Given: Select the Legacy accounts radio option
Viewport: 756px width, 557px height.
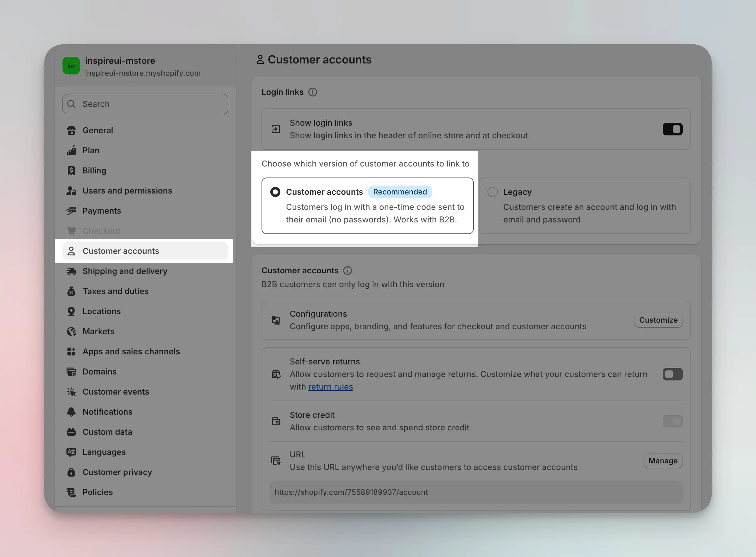Looking at the screenshot, I should [492, 192].
